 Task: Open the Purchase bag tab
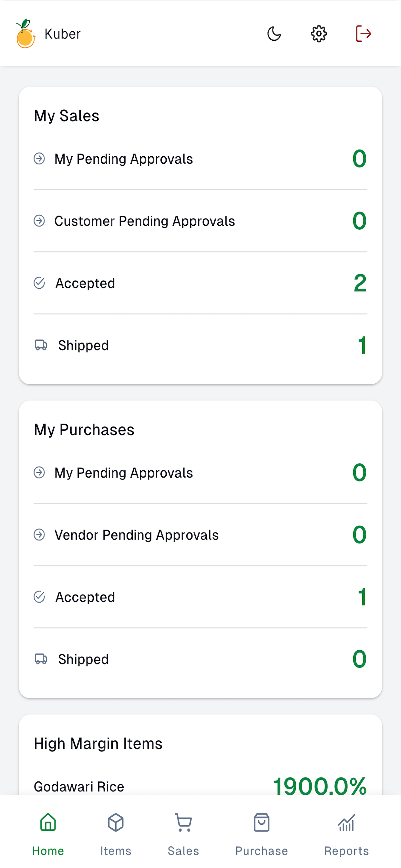[x=262, y=835]
